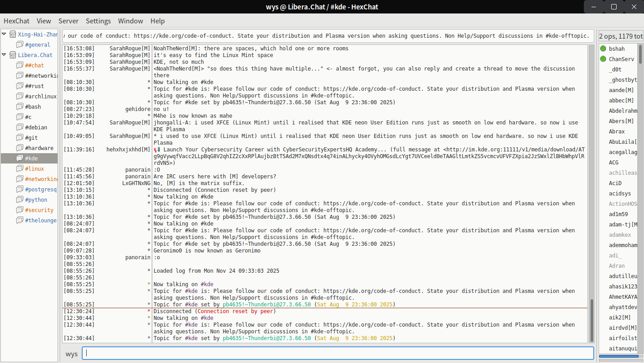Click green operator icon beside bshah
Screen dimensions: 644x363
[603, 49]
